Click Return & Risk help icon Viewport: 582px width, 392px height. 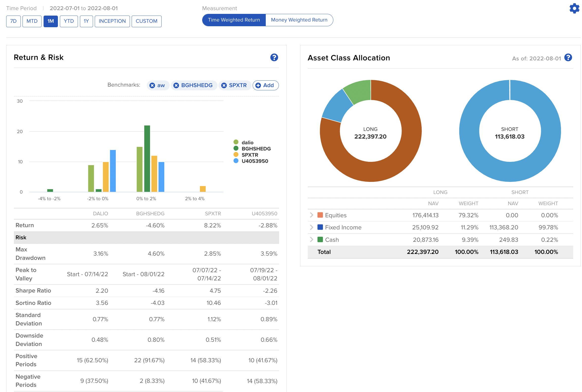coord(274,57)
